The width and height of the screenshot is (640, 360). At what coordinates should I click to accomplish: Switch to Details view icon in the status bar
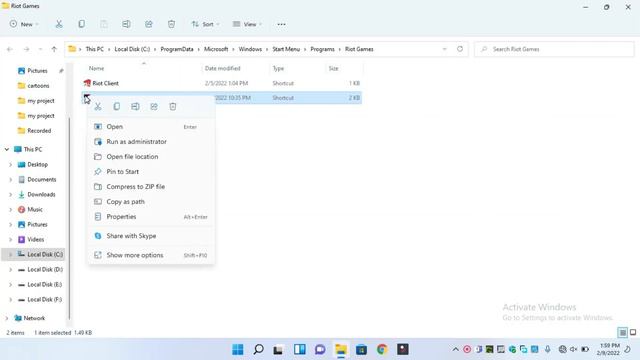pyautogui.click(x=622, y=333)
